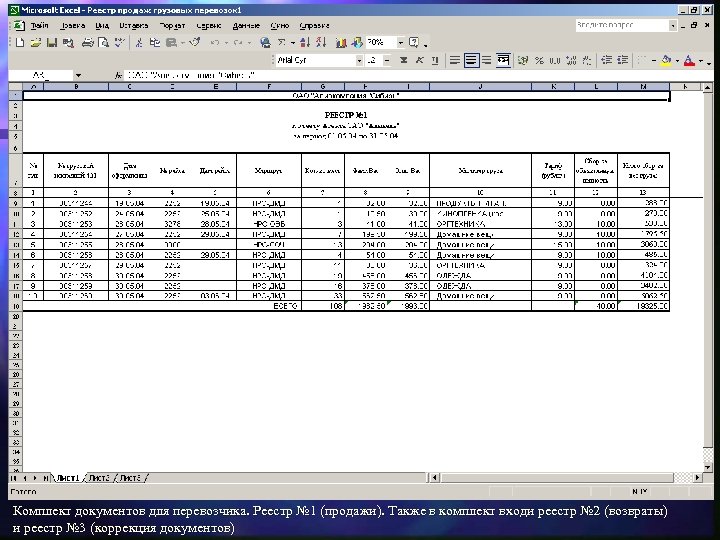Click the Paste clipboard icon
Viewport: 720px width, 540px height.
[171, 43]
